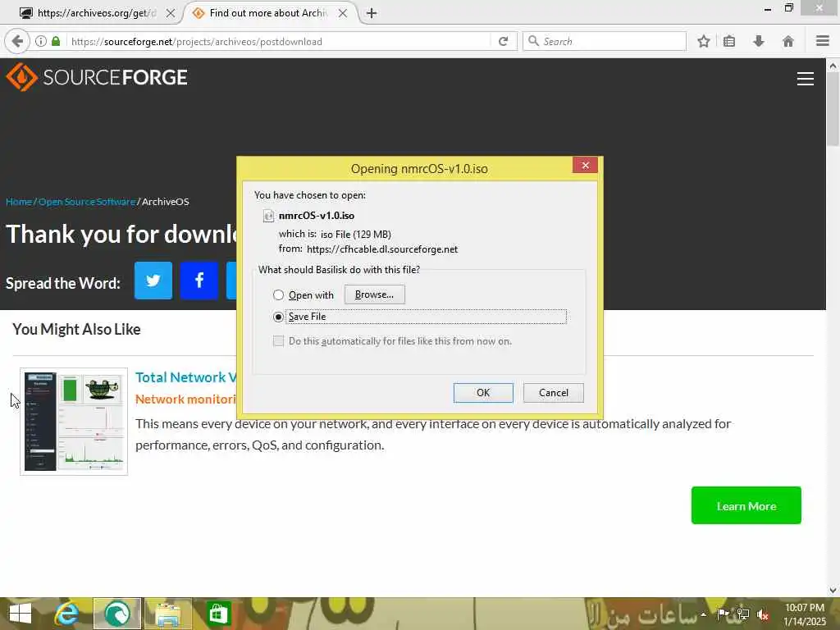Click Cancel in the download dialog
The height and width of the screenshot is (630, 840).
tap(554, 393)
